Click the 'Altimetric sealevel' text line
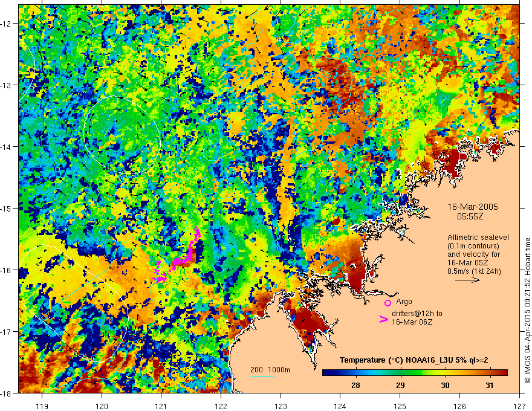Screen dimensions: 532x411 [478, 238]
